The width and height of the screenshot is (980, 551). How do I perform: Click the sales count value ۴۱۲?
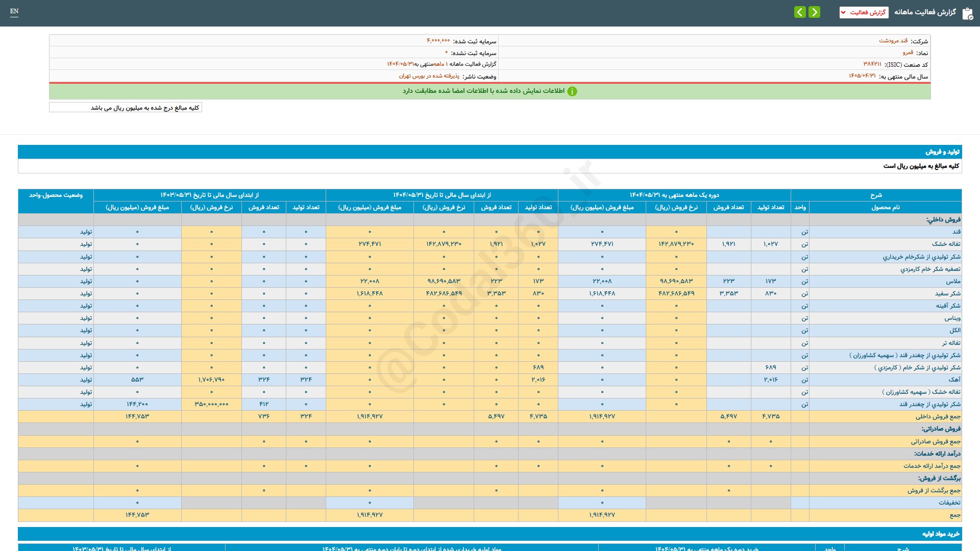click(x=264, y=405)
